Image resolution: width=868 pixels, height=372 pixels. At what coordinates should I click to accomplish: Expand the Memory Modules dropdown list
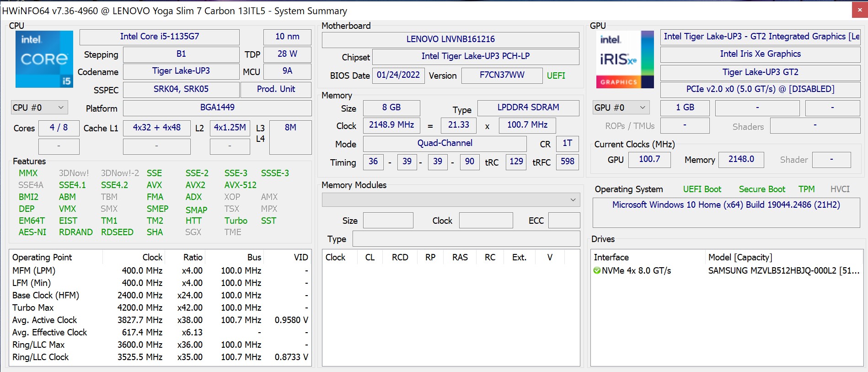tap(451, 199)
